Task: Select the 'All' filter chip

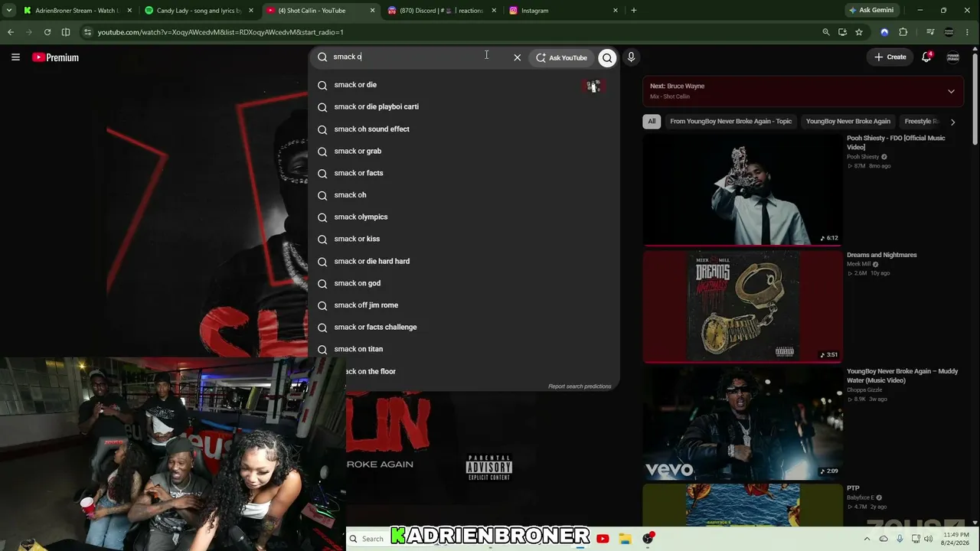Action: tap(652, 122)
